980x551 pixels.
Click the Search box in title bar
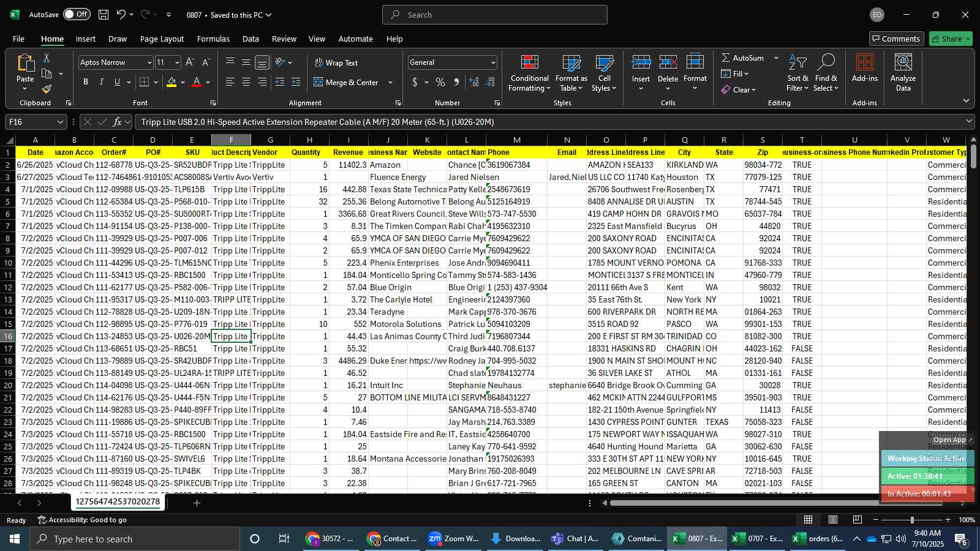495,15
